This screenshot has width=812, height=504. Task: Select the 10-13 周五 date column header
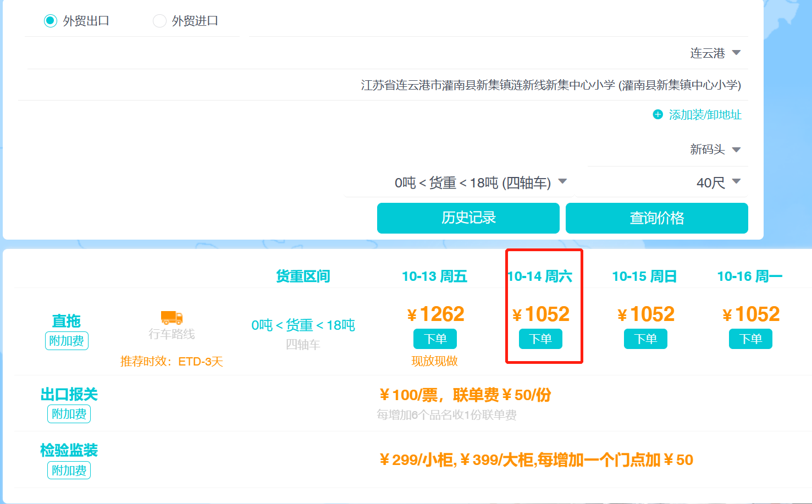(x=434, y=276)
